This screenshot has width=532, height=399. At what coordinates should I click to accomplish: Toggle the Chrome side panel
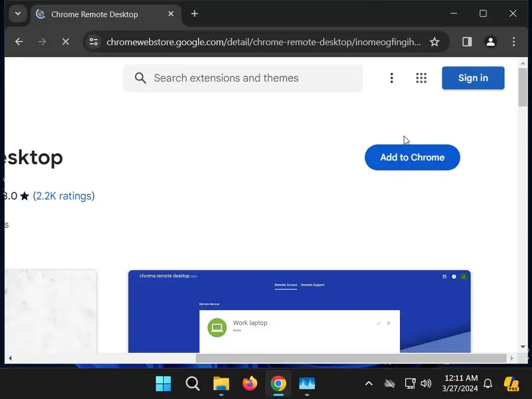pyautogui.click(x=467, y=42)
